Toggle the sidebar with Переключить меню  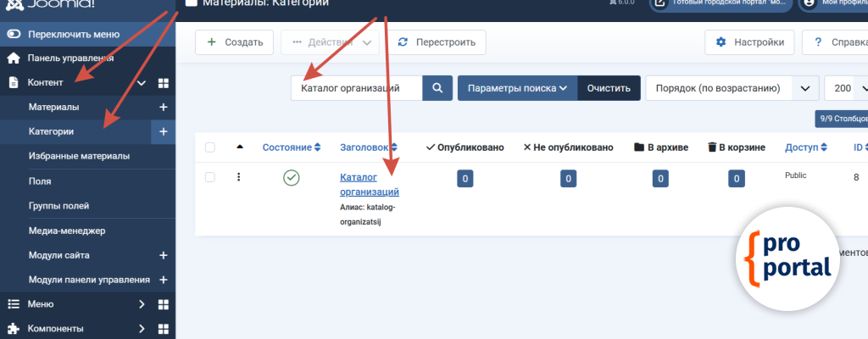coord(73,35)
